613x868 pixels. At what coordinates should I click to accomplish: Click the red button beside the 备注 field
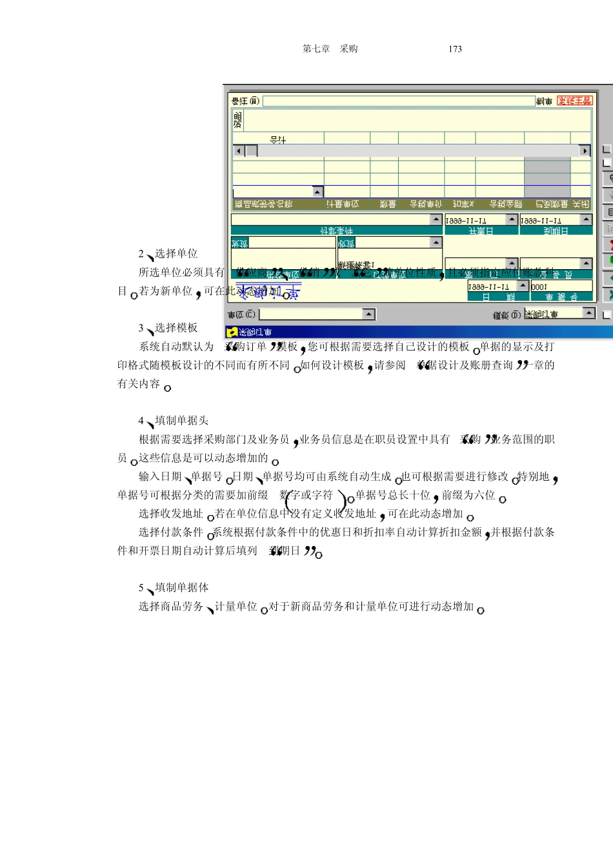pyautogui.click(x=574, y=101)
